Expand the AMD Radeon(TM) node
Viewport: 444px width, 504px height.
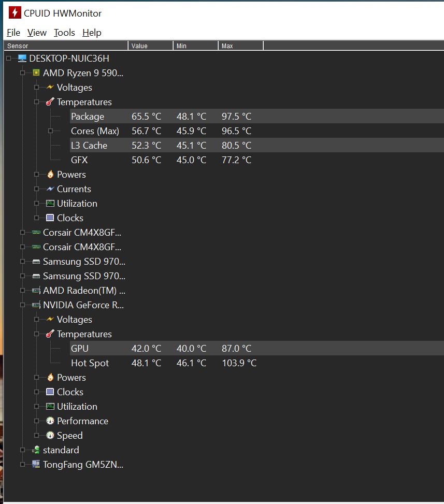(x=22, y=291)
